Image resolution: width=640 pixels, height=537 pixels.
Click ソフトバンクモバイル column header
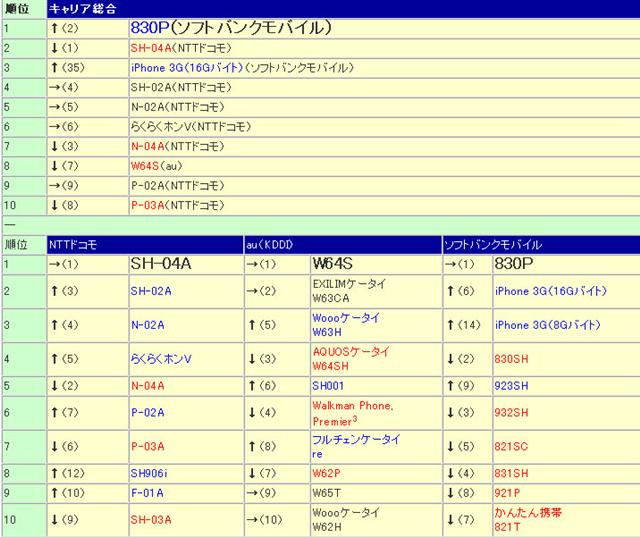point(493,245)
